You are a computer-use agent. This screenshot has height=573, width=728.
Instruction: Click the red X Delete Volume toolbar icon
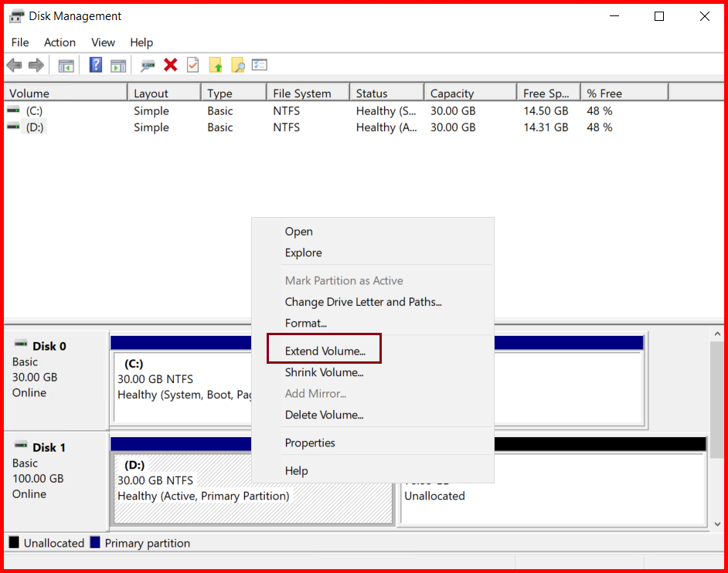(x=171, y=65)
